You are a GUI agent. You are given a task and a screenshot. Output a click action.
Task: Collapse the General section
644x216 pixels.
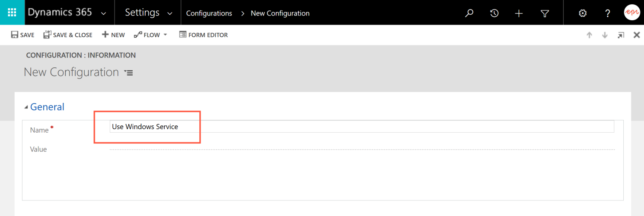tap(26, 107)
